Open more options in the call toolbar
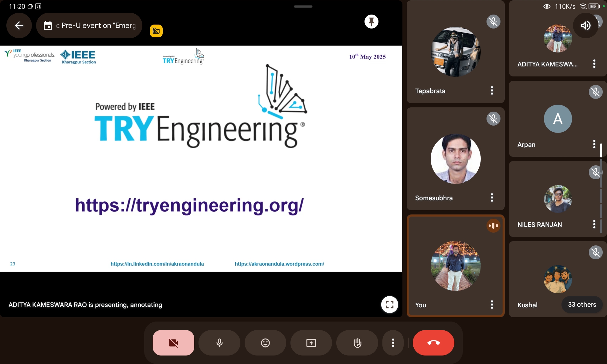This screenshot has width=607, height=364. pyautogui.click(x=393, y=343)
